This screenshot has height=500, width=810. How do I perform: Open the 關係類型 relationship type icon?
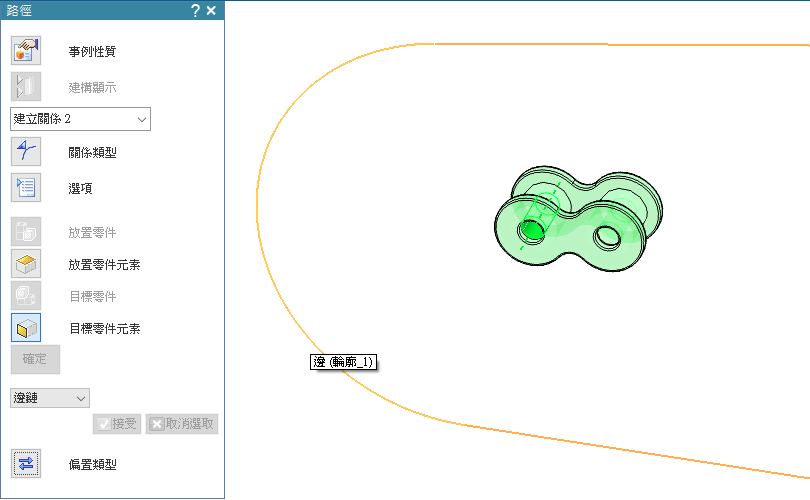[26, 151]
